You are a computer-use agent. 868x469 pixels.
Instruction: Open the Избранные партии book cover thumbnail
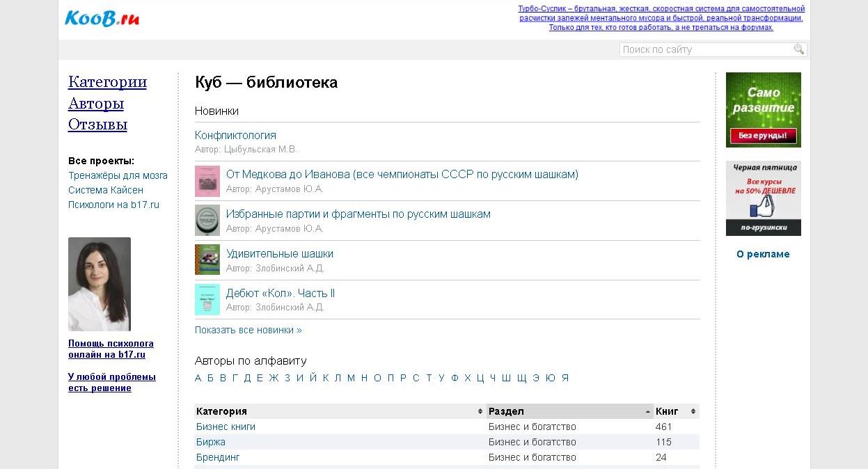[x=207, y=221]
